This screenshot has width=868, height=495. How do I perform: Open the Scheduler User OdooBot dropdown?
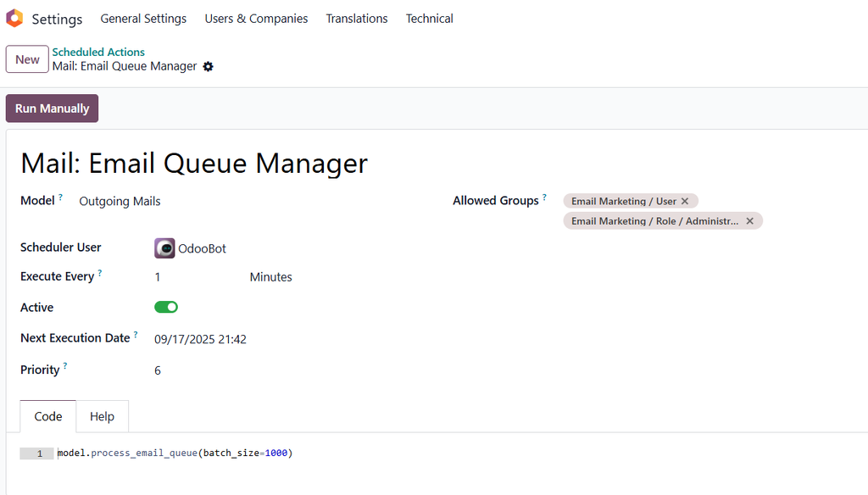[202, 248]
